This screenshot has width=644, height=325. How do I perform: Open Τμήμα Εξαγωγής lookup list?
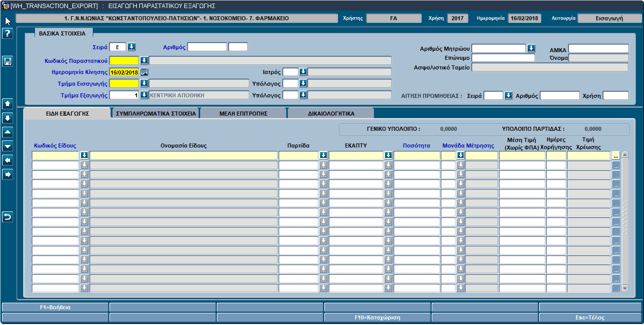click(x=144, y=95)
